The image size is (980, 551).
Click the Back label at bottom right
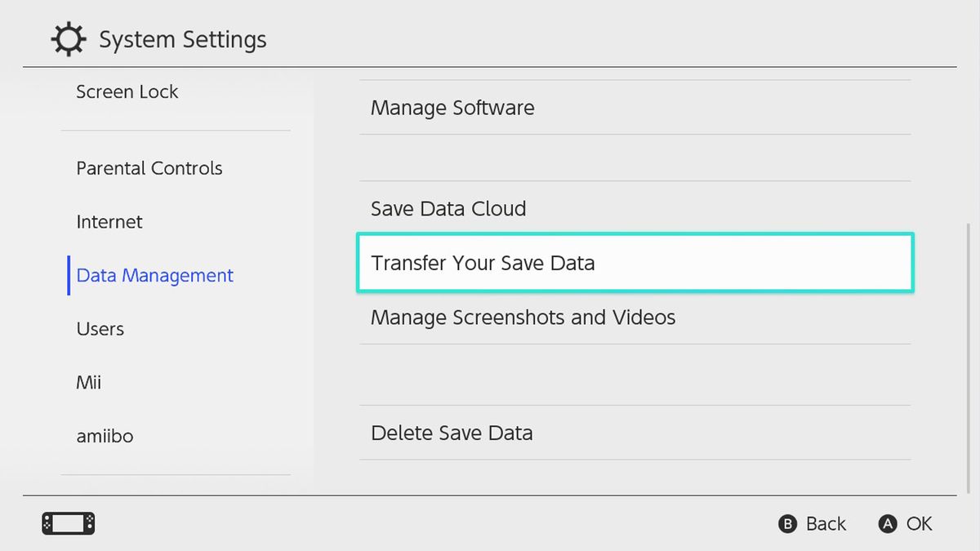(x=826, y=523)
